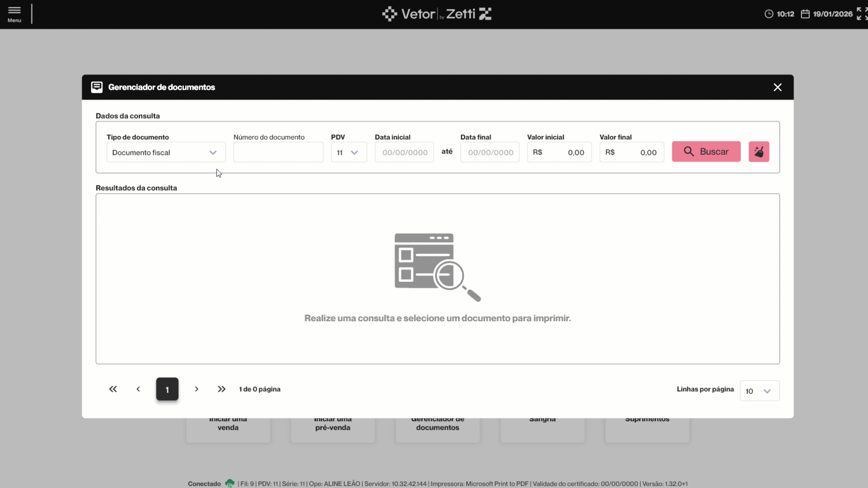Open the Linhas por página dropdown
Image resolution: width=868 pixels, height=488 pixels.
[x=759, y=391]
